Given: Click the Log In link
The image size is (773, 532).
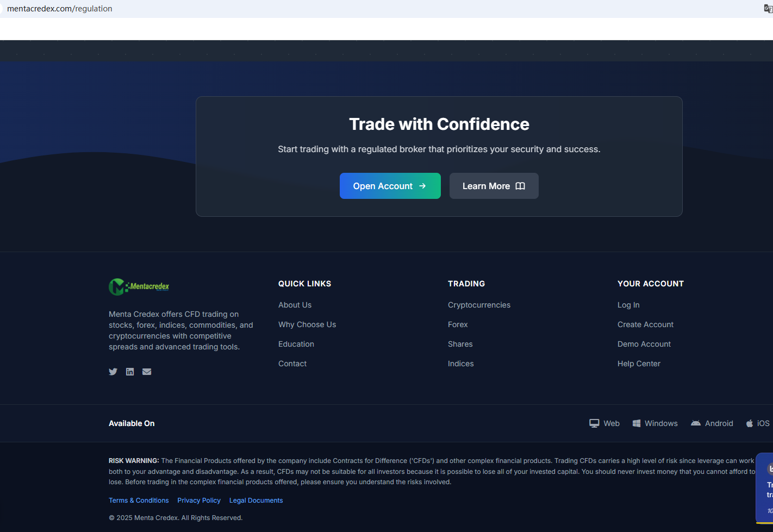Looking at the screenshot, I should (x=628, y=305).
